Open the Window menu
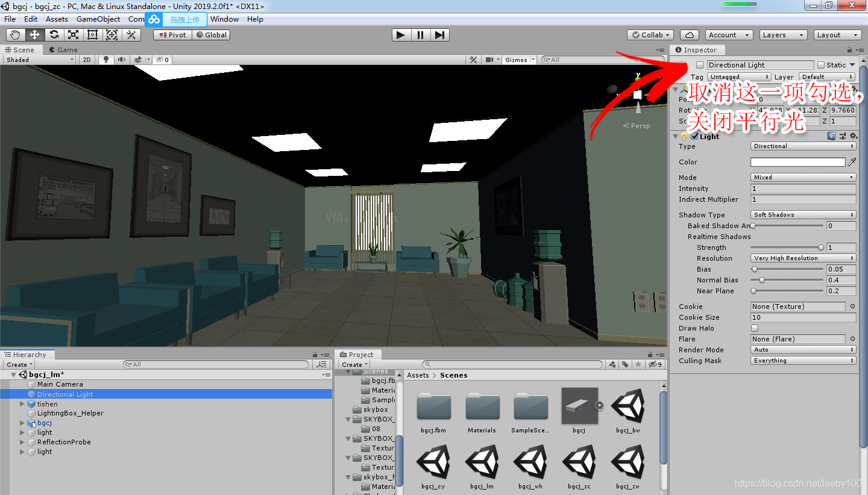 225,19
